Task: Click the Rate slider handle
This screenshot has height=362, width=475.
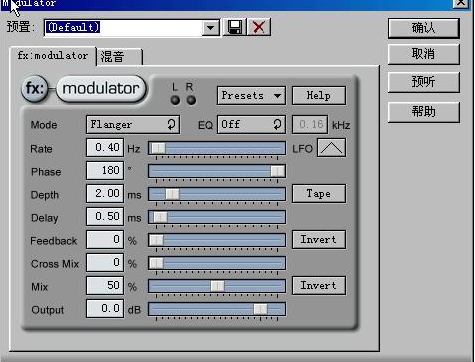Action: point(158,148)
